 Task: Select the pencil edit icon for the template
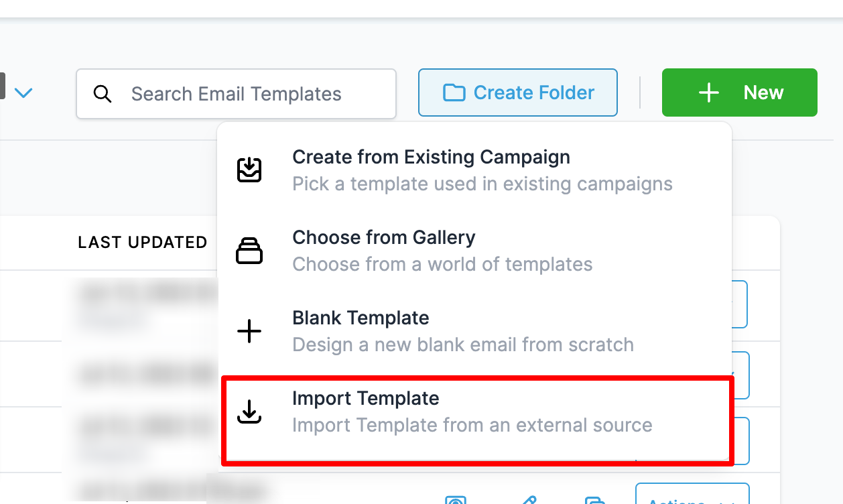pos(529,499)
